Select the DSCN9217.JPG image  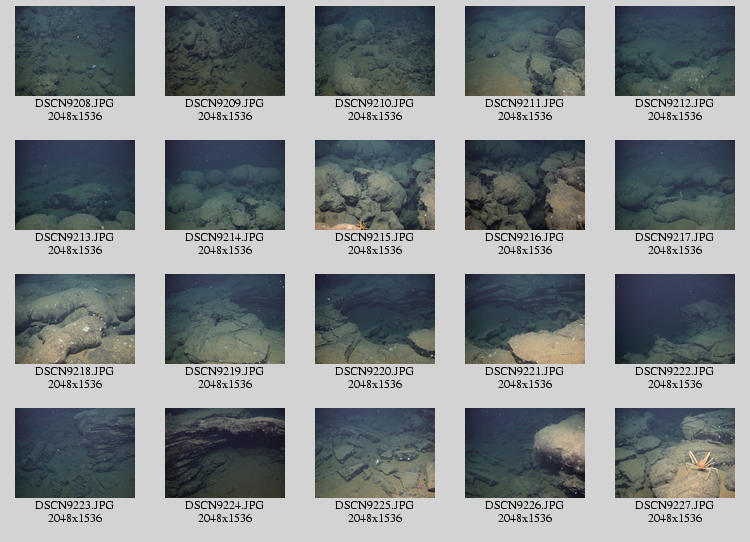point(675,185)
